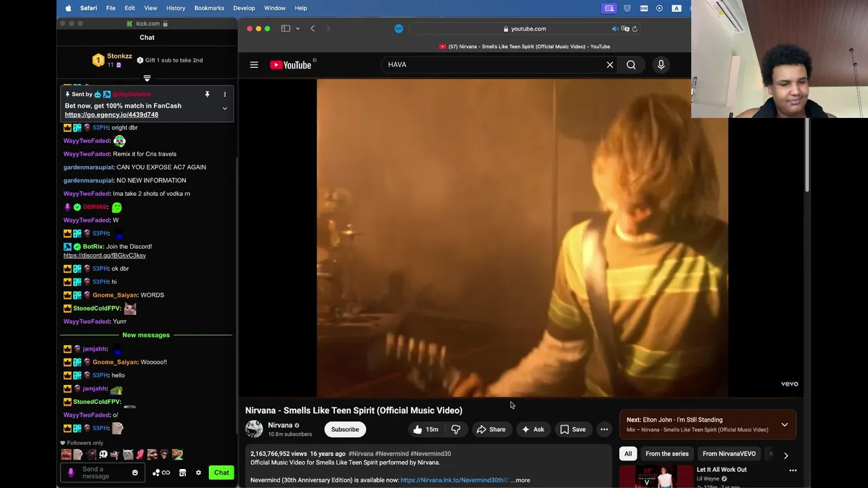
Task: Go back in Safari history
Action: pyautogui.click(x=313, y=28)
